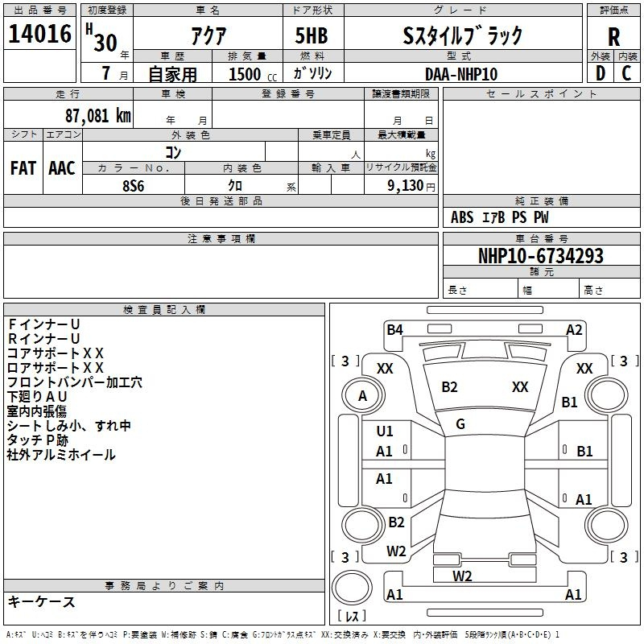Click the air conditioner value AAC
Viewport: 644px width, 644px height.
62,168
